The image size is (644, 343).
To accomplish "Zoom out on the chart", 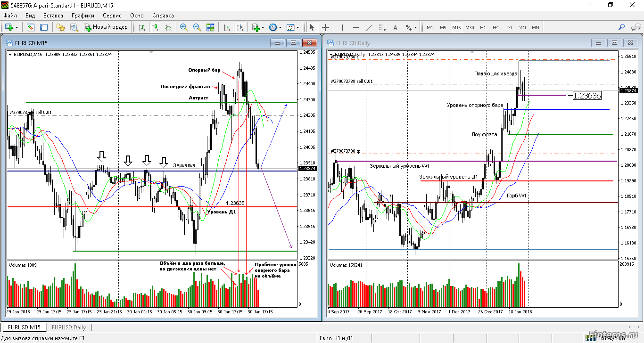I will (x=197, y=27).
